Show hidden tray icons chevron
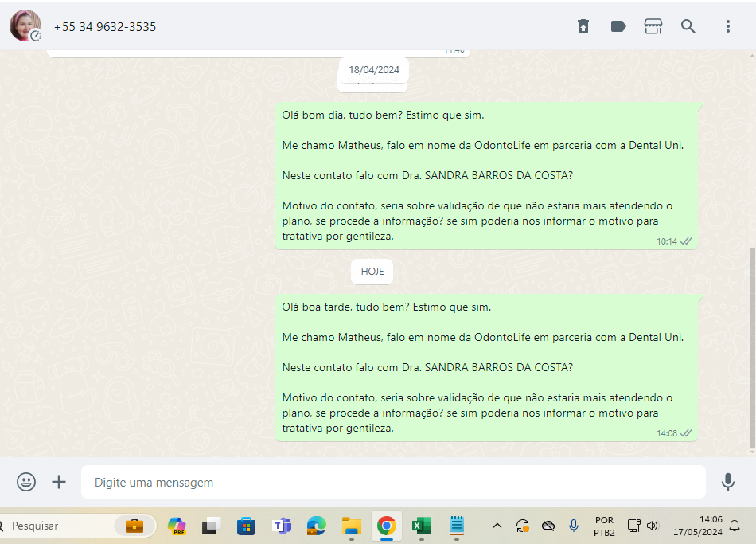This screenshot has width=756, height=544. click(x=497, y=526)
